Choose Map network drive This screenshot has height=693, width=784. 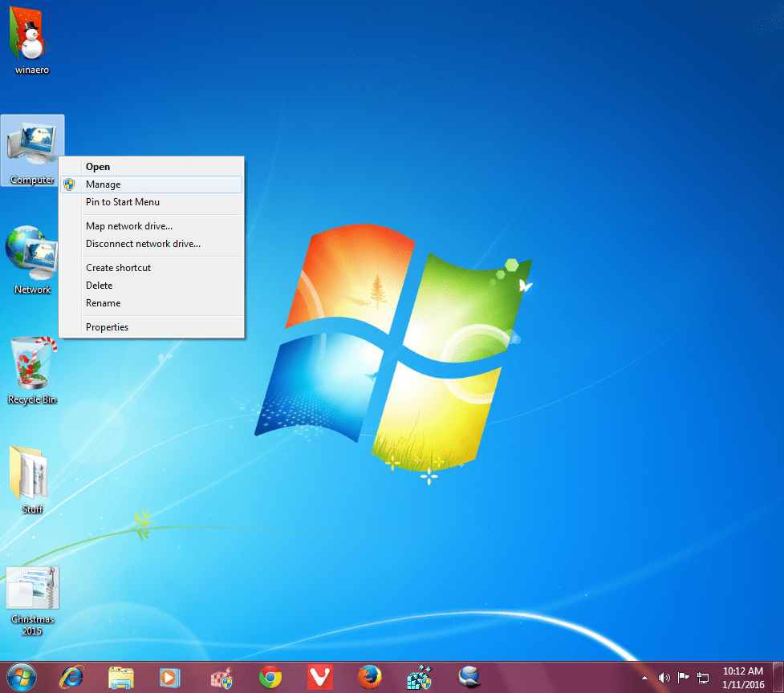point(128,225)
